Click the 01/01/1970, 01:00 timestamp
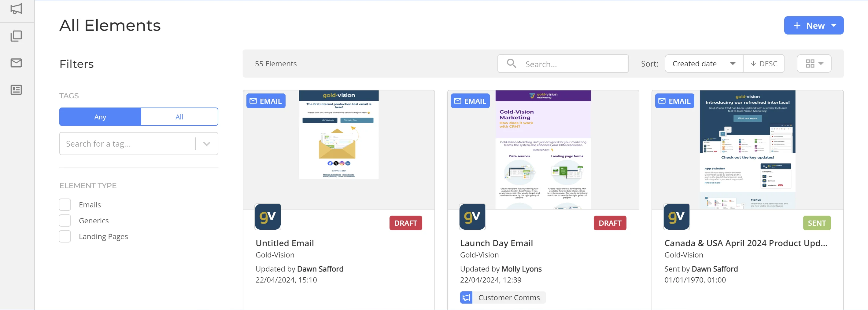Screen dimensions: 868x310 click(695, 280)
